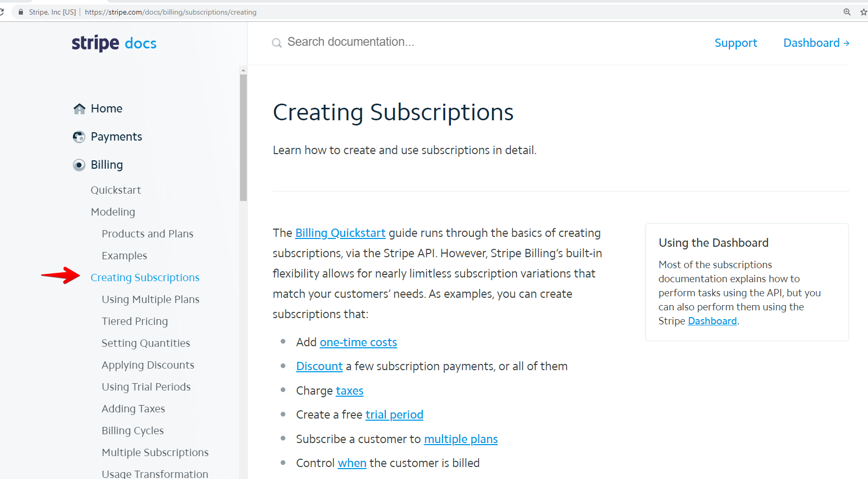
Task: Click the browser zoom magnifier icon
Action: click(847, 12)
